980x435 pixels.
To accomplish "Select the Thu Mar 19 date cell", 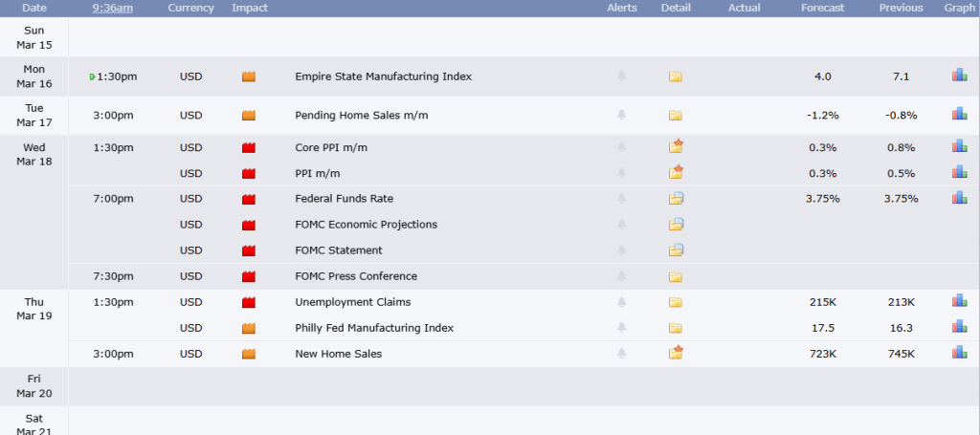I will [33, 308].
